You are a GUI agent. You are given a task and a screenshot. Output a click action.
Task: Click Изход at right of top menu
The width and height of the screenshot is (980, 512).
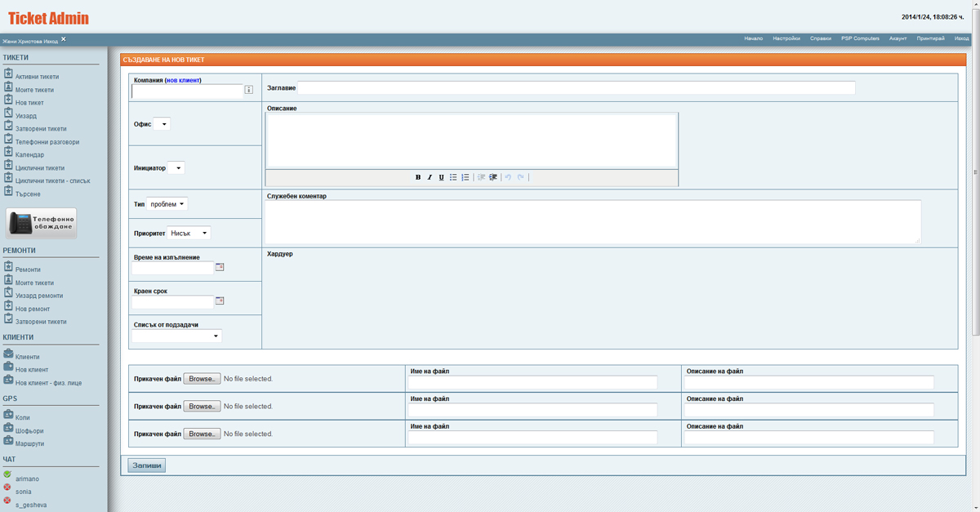[x=962, y=38]
